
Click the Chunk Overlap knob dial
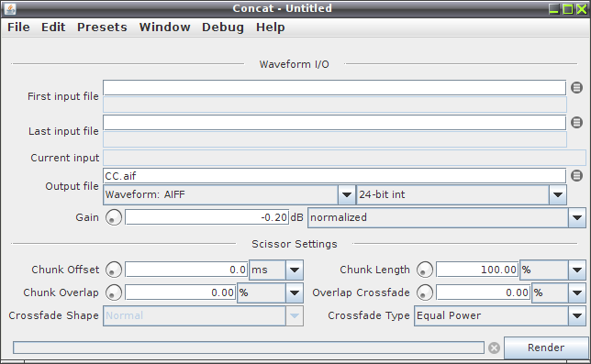[114, 292]
